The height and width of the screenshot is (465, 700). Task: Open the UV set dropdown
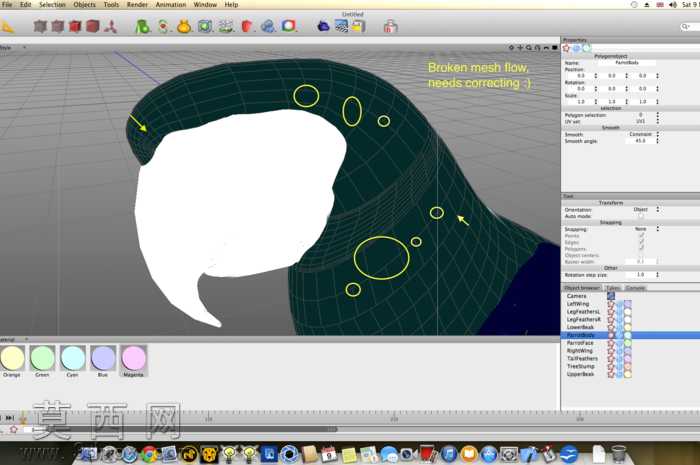pos(642,121)
